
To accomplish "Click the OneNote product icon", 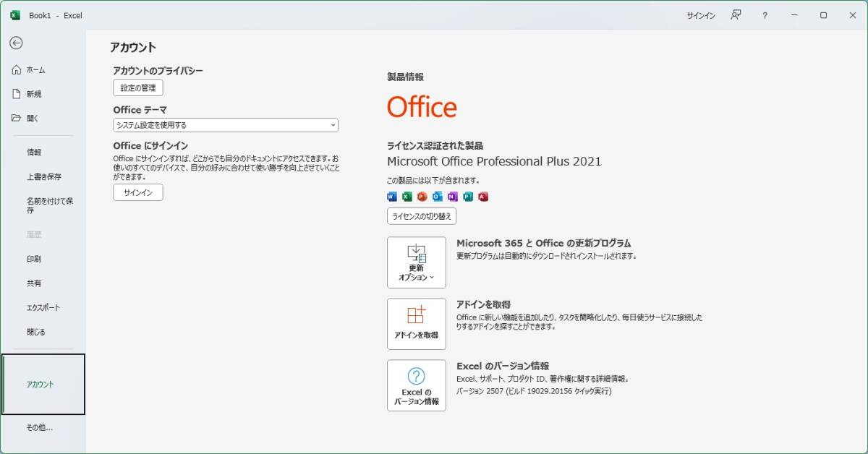I will click(453, 197).
